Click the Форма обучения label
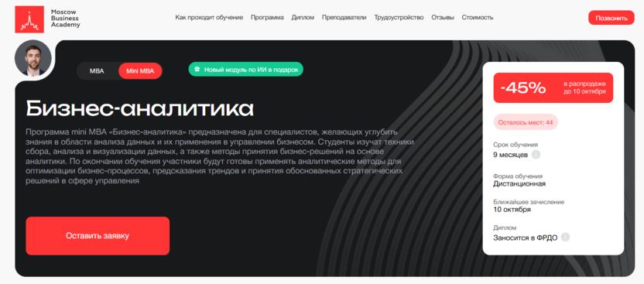This screenshot has width=644, height=284. coord(518,176)
